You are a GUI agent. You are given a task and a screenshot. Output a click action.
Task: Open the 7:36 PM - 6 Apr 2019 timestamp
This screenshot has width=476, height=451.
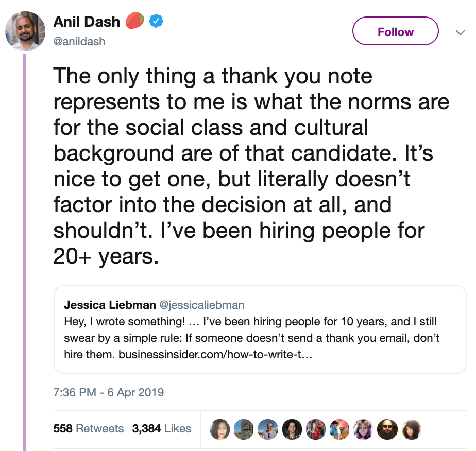click(x=108, y=392)
